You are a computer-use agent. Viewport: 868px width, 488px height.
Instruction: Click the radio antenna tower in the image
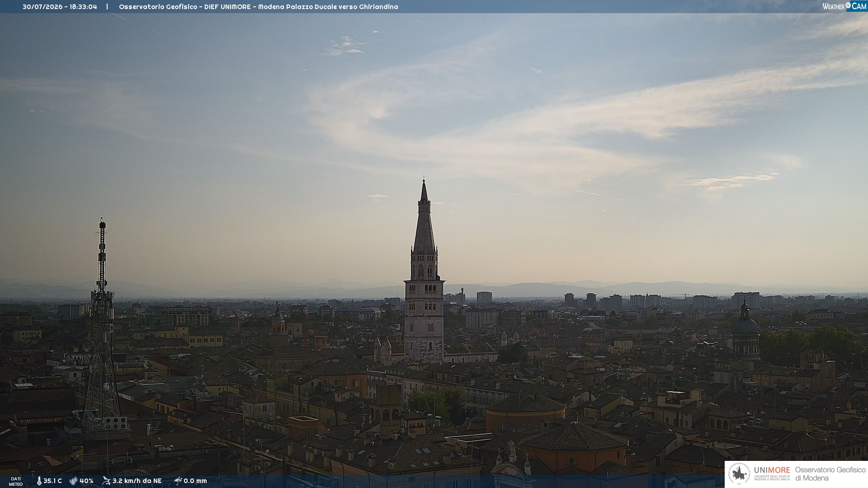[x=102, y=325]
